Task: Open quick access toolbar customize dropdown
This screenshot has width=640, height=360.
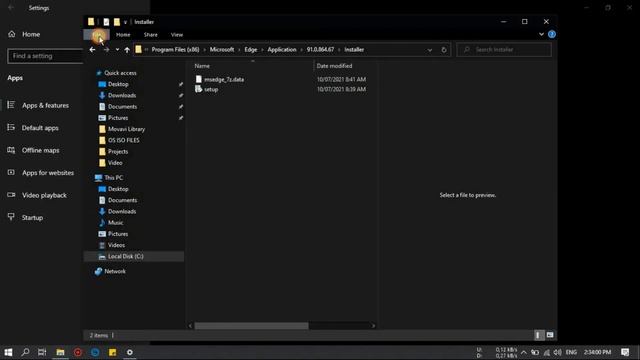Action: pos(125,22)
